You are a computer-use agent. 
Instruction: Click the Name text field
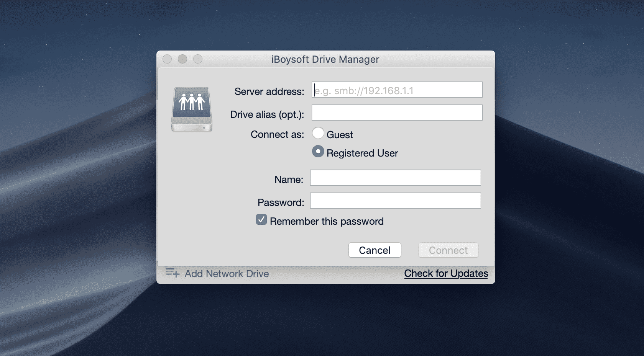point(395,178)
